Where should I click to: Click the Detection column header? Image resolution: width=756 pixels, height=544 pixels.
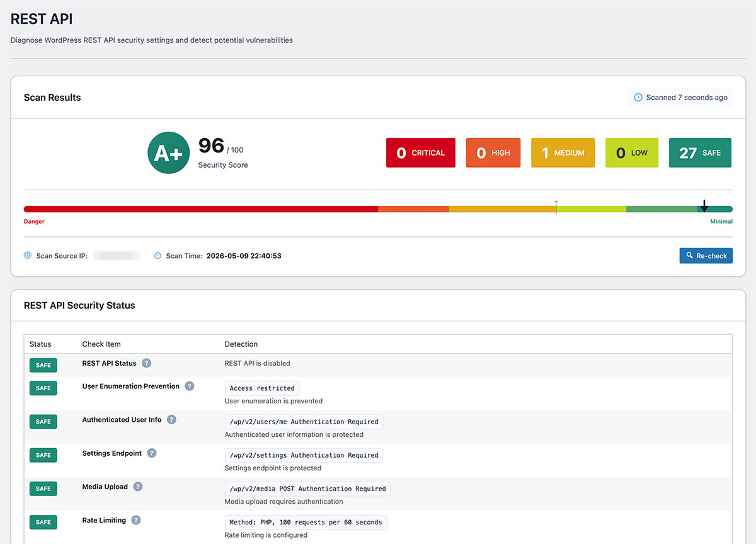[241, 344]
